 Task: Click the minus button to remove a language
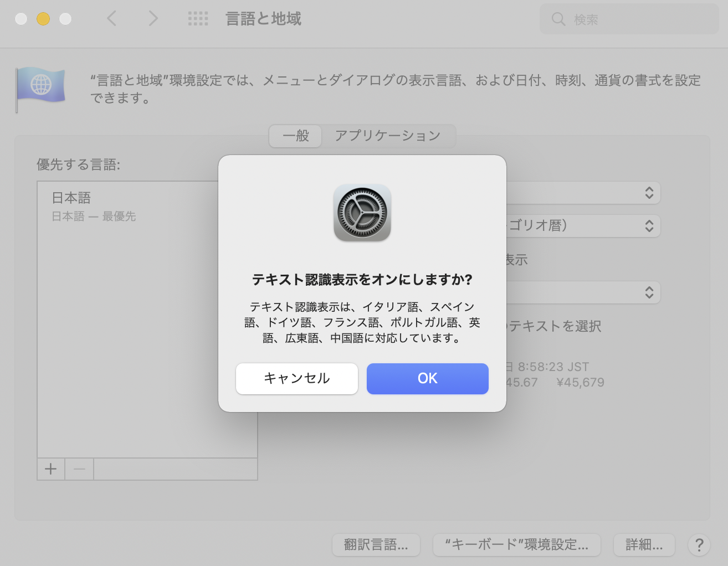coord(79,469)
